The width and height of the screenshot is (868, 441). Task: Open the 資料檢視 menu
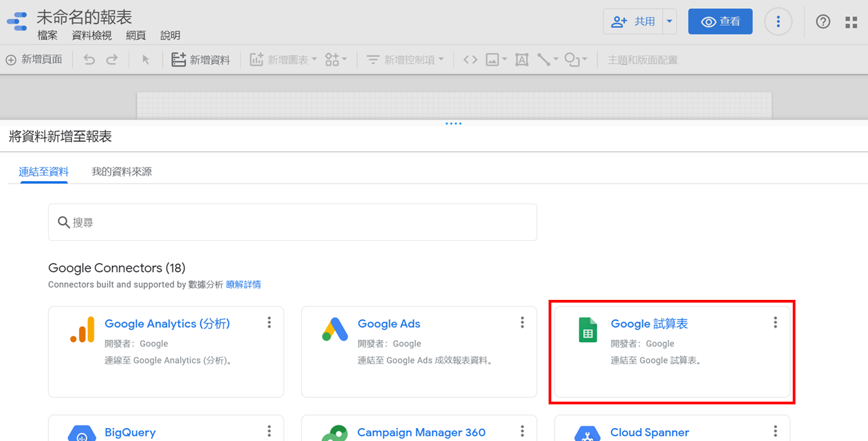pyautogui.click(x=92, y=36)
